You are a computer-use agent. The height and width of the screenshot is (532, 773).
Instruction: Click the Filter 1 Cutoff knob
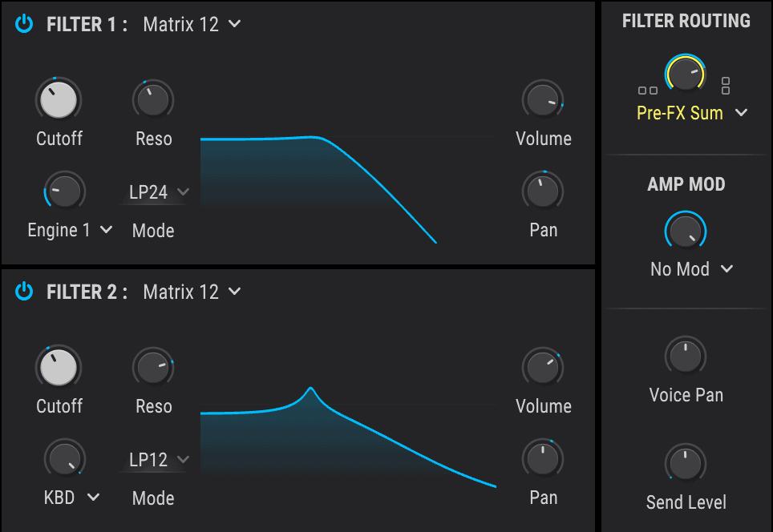[x=59, y=100]
